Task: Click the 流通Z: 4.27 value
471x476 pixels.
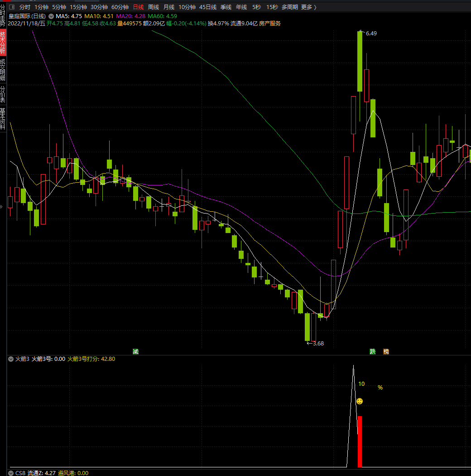Action: tap(42, 473)
